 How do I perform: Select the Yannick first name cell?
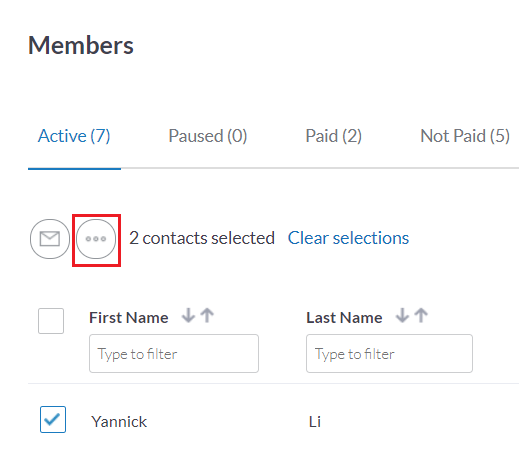[119, 422]
